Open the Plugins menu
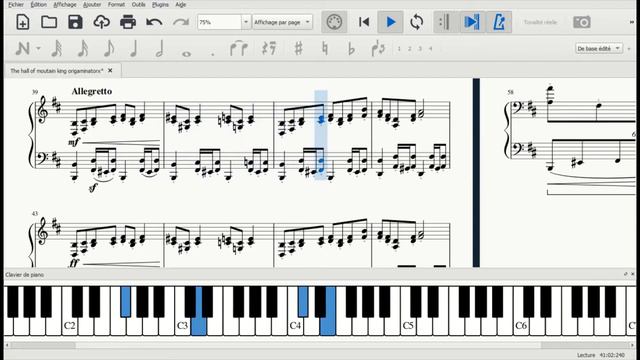This screenshot has width=640, height=360. [x=160, y=4]
